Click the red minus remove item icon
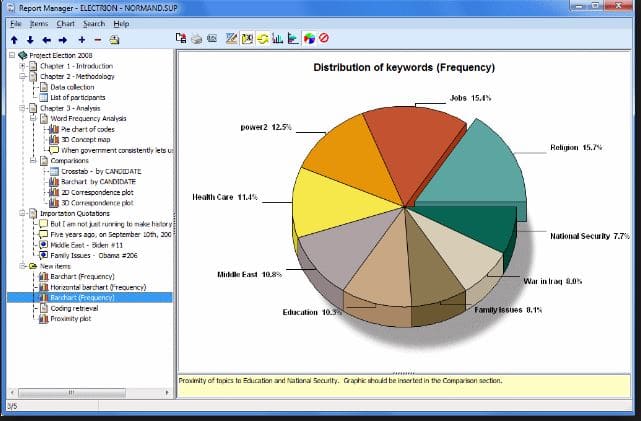This screenshot has height=421, width=641. coord(98,40)
